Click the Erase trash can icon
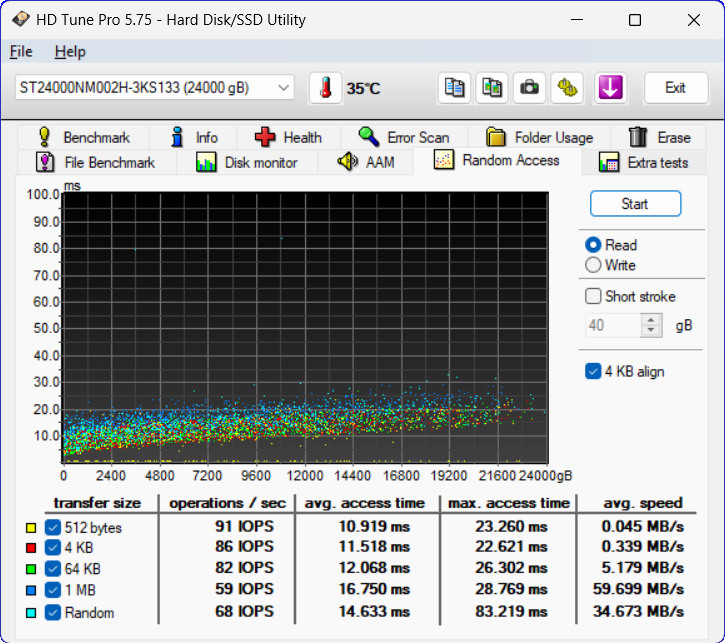Viewport: 725px width, 643px height. click(x=638, y=137)
